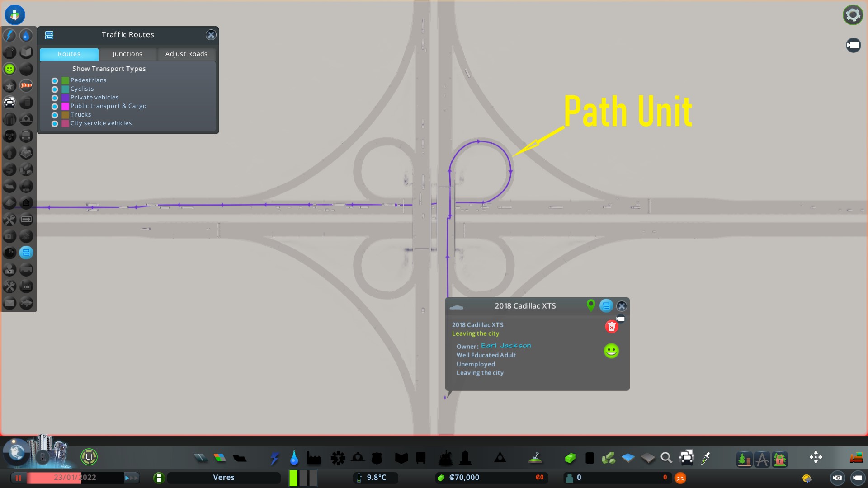
Task: Click the electricity build menu icon
Action: (x=274, y=458)
